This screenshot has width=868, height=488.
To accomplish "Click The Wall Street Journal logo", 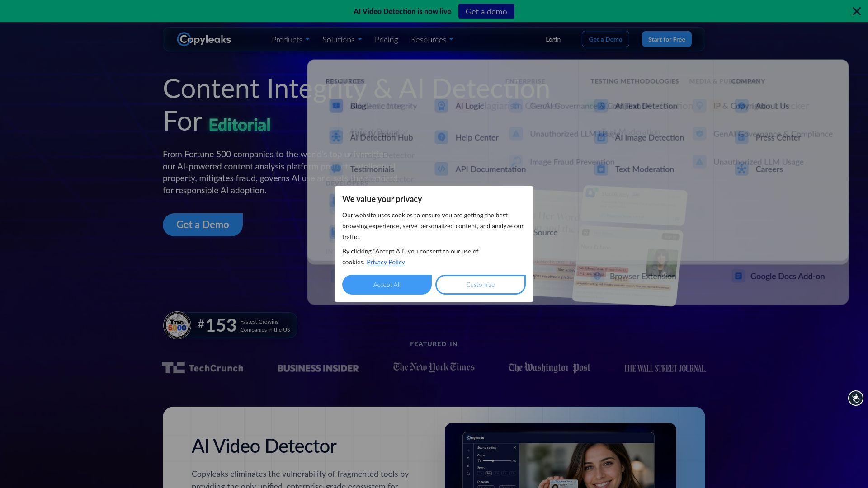I will pos(665,368).
